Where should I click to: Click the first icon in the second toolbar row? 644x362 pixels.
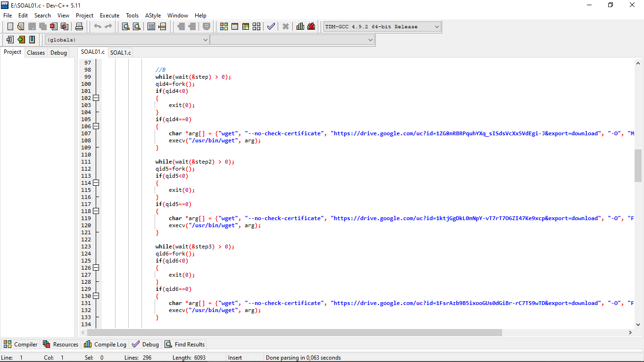(x=10, y=40)
